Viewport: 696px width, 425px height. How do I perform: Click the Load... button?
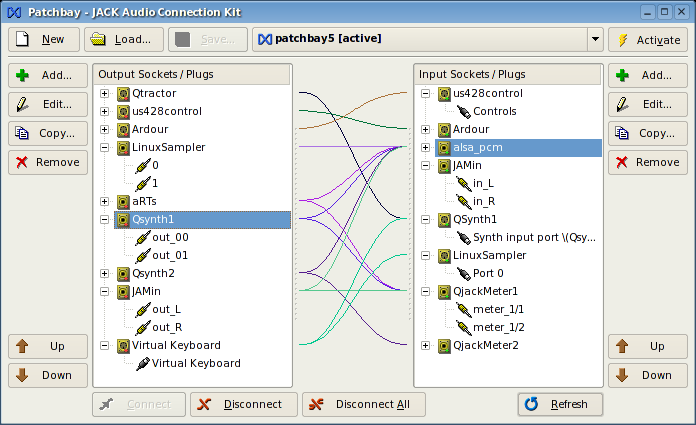(x=124, y=40)
